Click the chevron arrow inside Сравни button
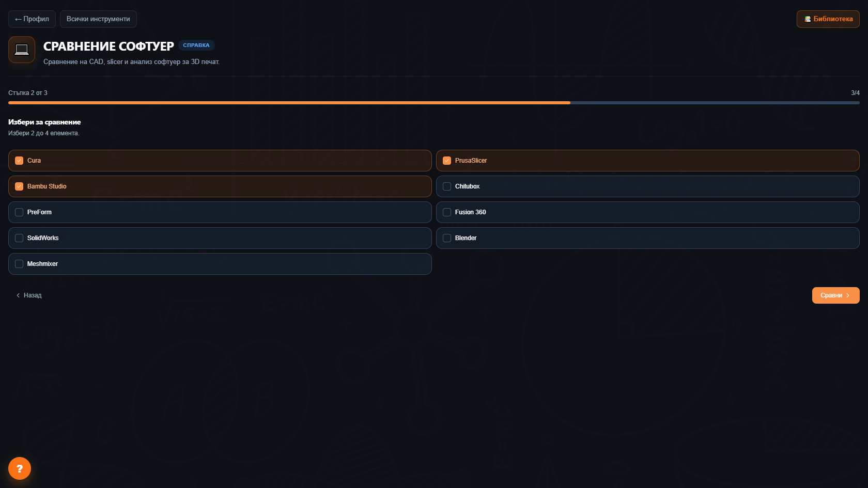 tap(848, 295)
